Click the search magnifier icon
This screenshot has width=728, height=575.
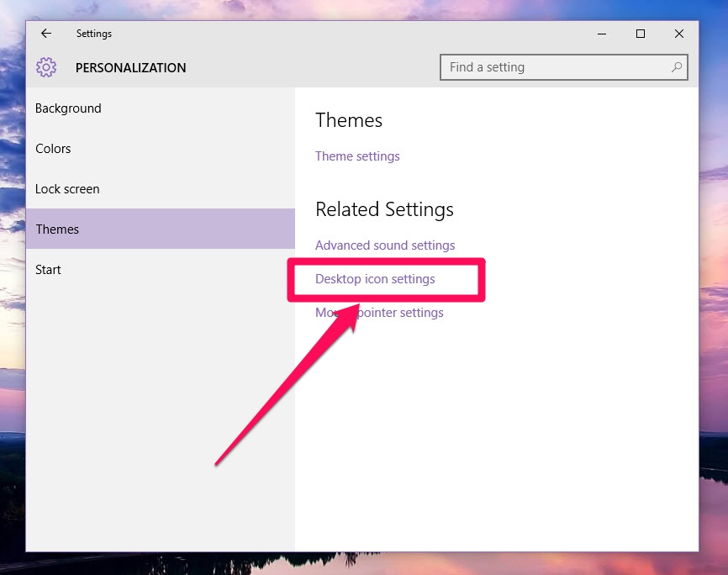677,67
